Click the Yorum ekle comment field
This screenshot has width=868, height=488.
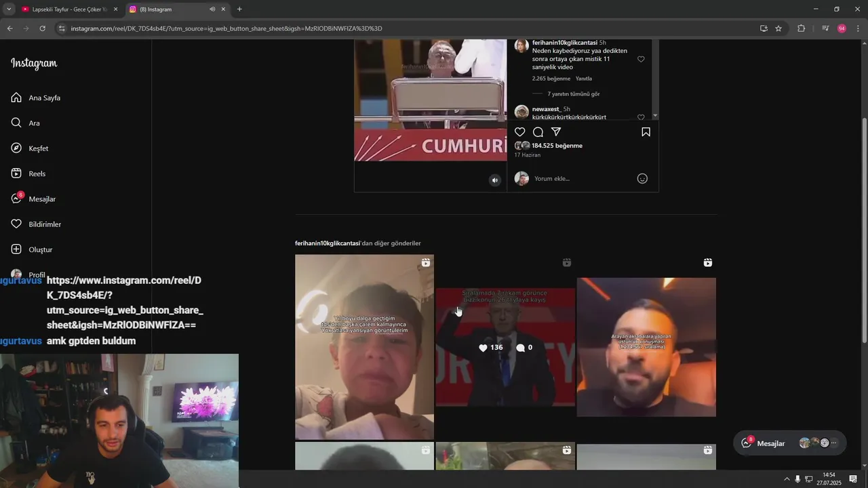coord(583,178)
